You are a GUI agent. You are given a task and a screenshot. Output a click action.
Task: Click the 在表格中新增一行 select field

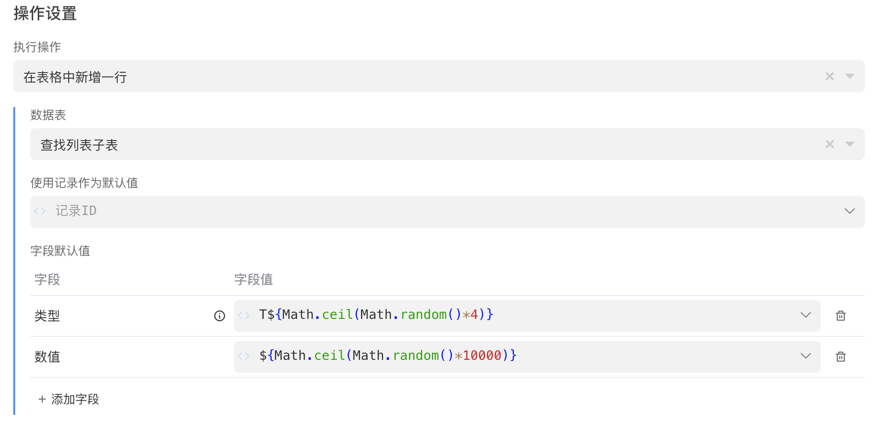[x=400, y=77]
